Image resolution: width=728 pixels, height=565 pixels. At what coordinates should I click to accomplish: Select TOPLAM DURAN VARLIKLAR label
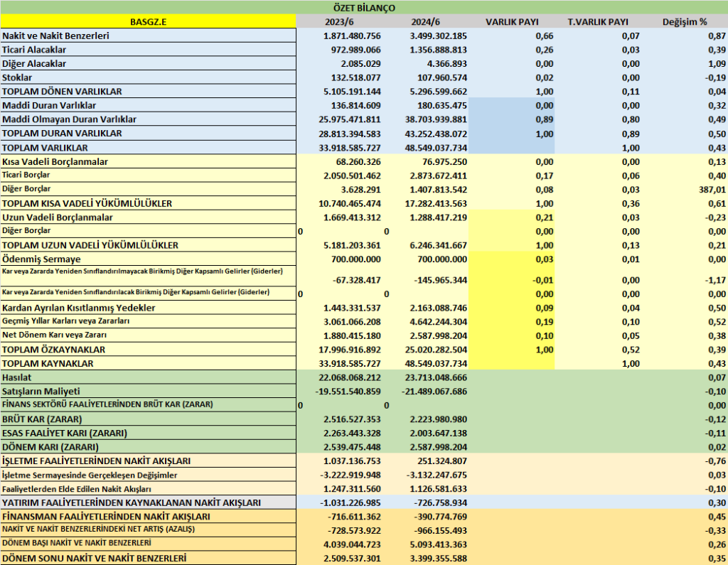pyautogui.click(x=62, y=133)
